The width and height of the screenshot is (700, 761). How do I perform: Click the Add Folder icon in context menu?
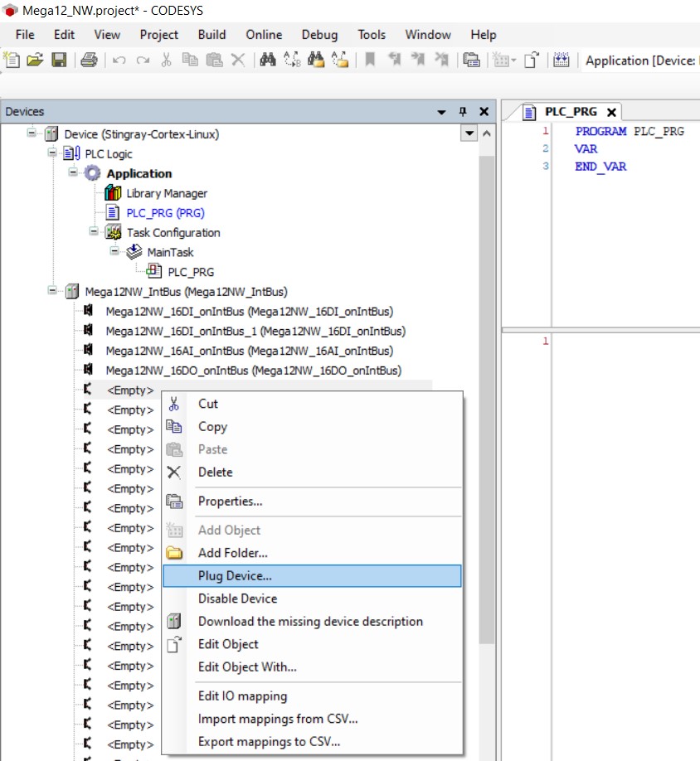(174, 553)
